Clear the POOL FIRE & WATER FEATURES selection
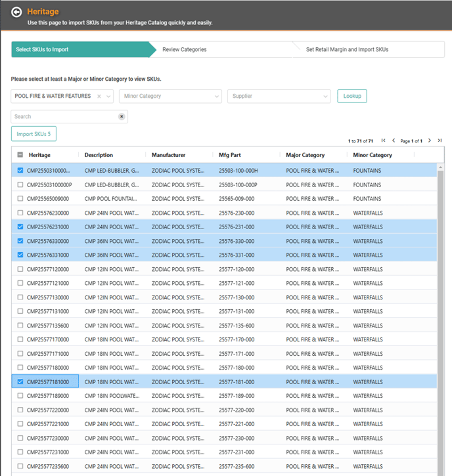 click(x=99, y=96)
